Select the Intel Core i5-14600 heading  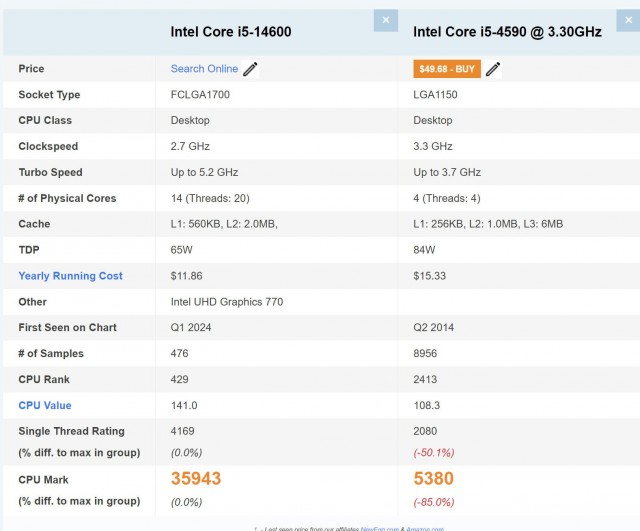click(x=231, y=32)
